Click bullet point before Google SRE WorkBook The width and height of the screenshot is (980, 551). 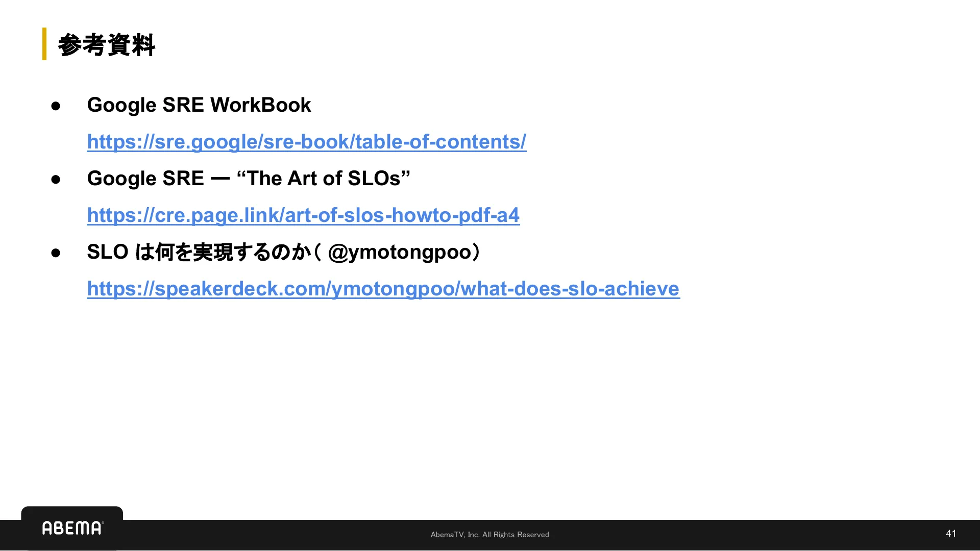click(x=56, y=106)
